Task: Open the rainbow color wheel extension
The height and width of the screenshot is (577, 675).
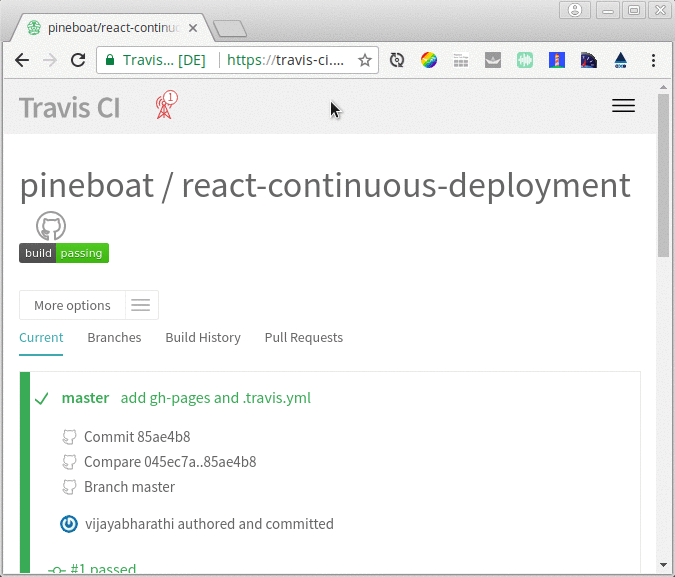Action: 429,60
